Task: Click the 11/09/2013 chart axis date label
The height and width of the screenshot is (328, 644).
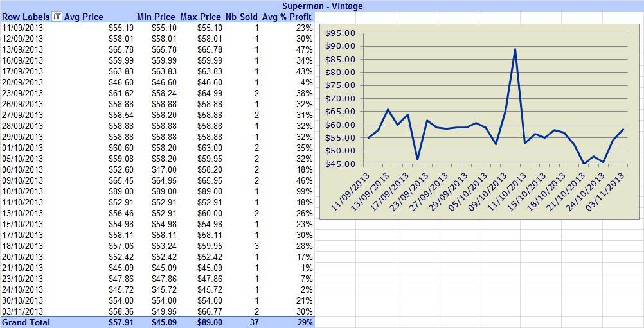Action: click(x=350, y=192)
